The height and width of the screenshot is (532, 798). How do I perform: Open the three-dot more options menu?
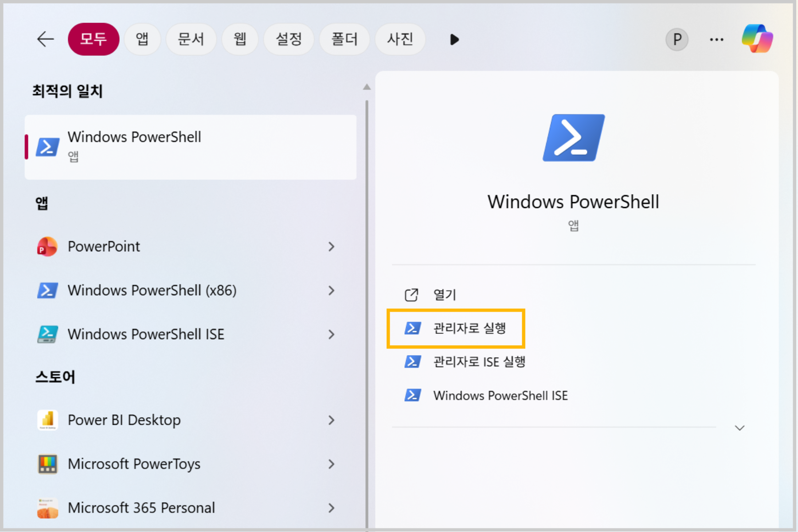716,39
